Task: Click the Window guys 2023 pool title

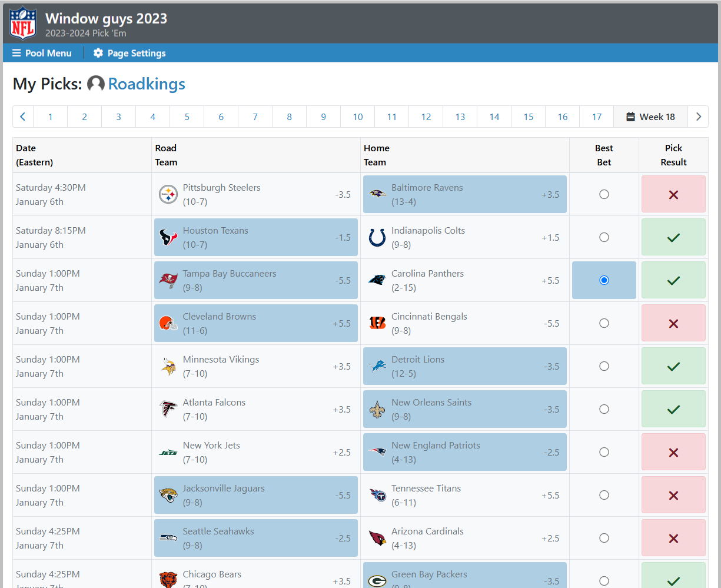Action: pyautogui.click(x=107, y=18)
